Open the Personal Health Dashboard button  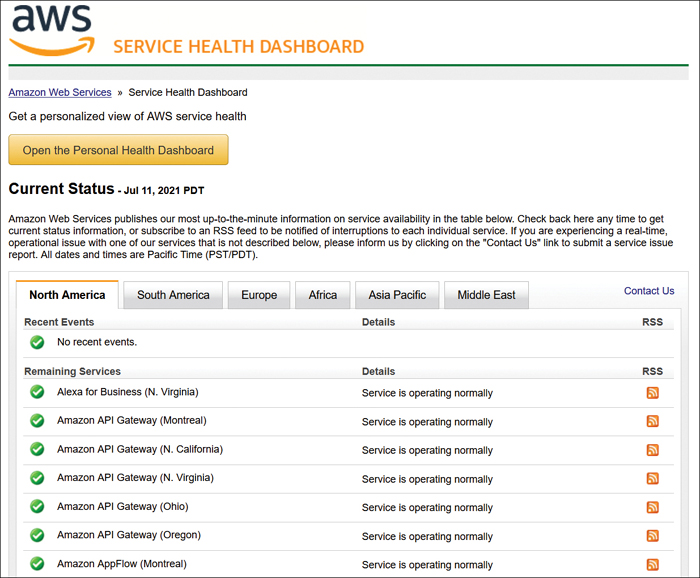click(118, 150)
